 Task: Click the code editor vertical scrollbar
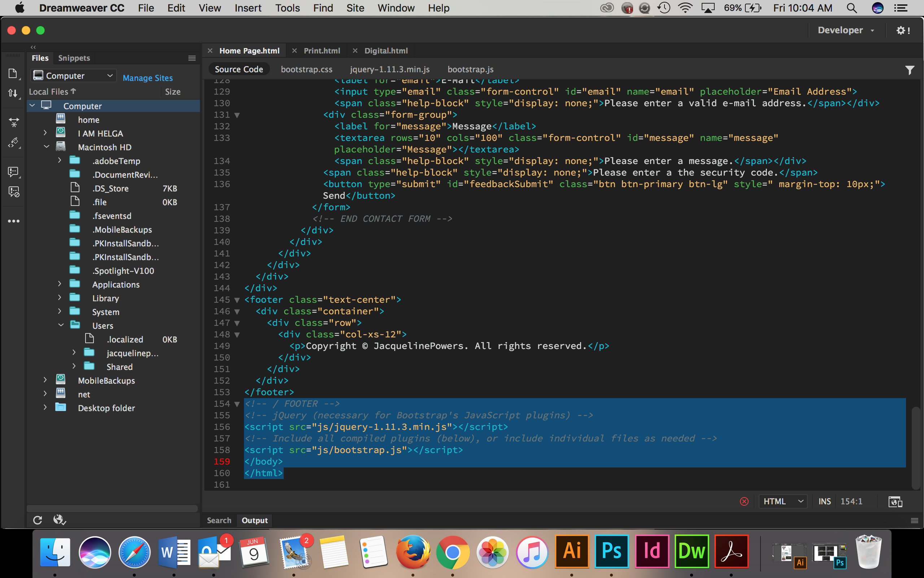(x=916, y=447)
